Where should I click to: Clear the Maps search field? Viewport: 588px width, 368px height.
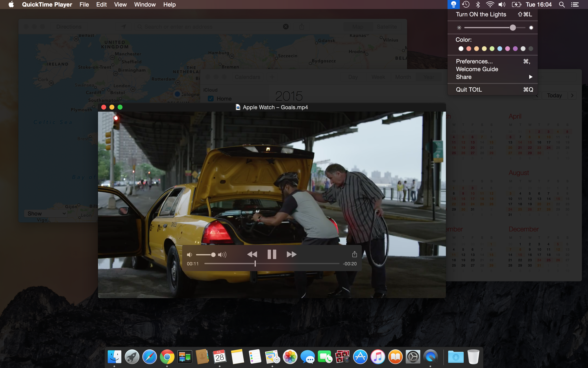286,27
